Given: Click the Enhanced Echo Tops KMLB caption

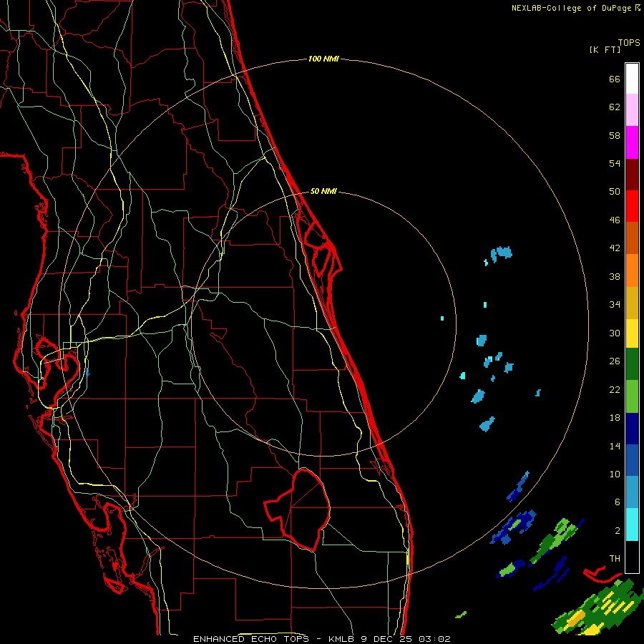Looking at the screenshot, I should pos(321,639).
